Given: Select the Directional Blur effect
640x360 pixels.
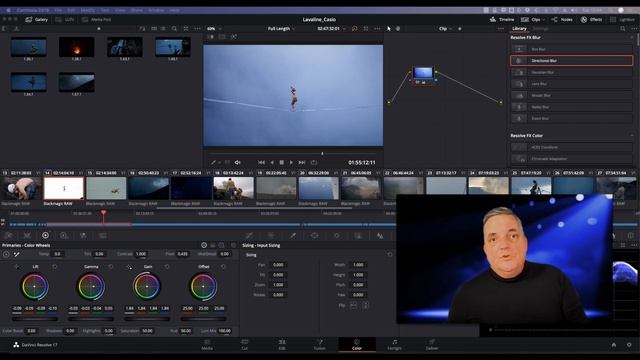Looking at the screenshot, I should pos(571,60).
